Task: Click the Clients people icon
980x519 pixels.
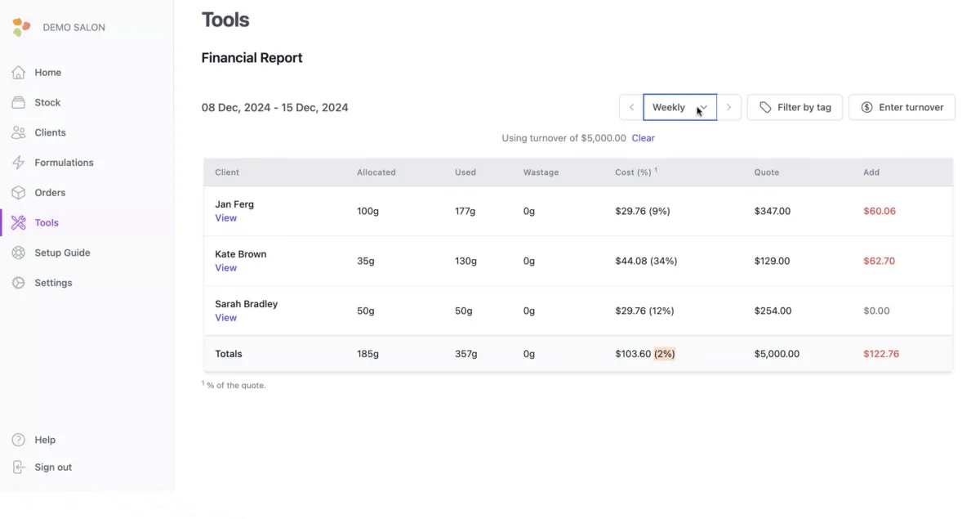Action: [x=19, y=132]
